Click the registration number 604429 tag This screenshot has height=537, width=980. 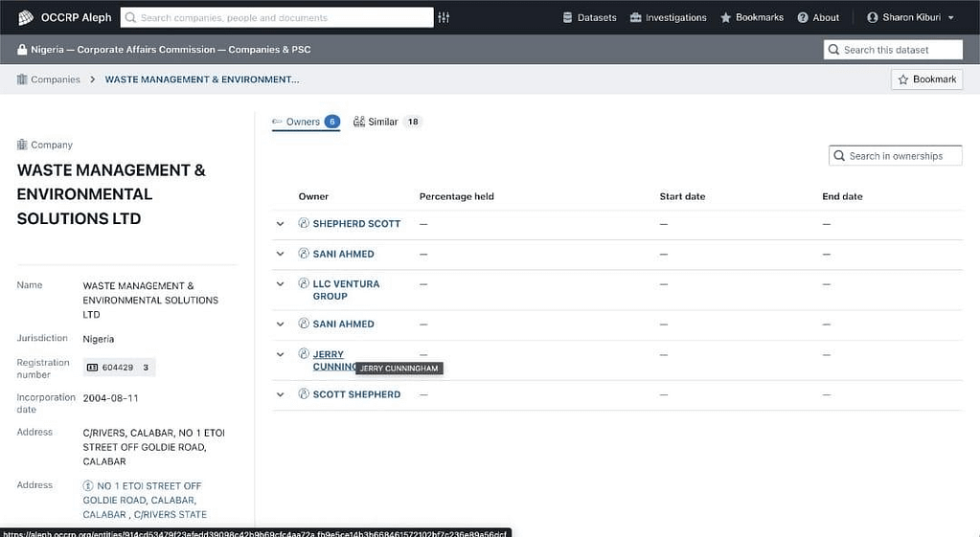tap(119, 368)
